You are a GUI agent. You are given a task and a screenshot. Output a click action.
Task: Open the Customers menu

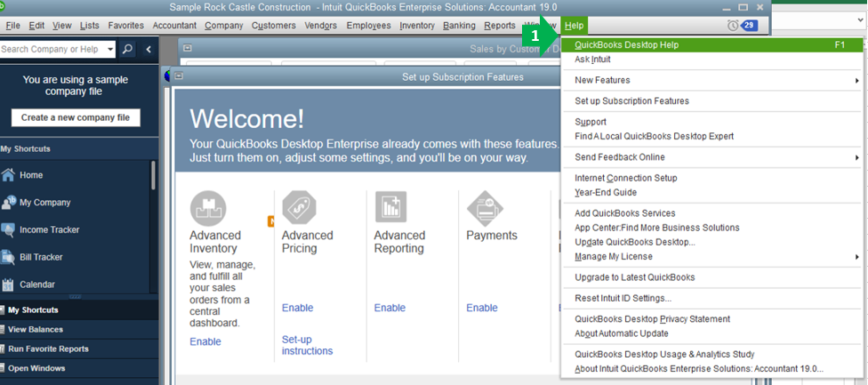click(273, 26)
